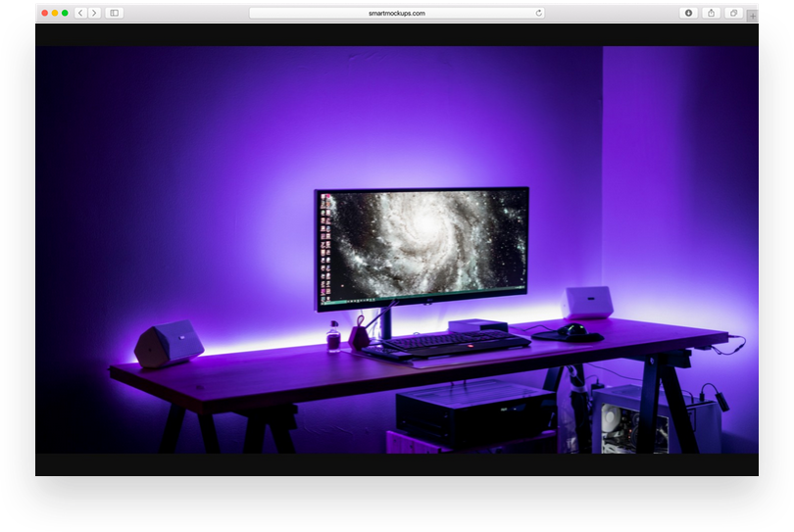The width and height of the screenshot is (794, 532).
Task: Go back to the previous page
Action: pyautogui.click(x=80, y=13)
